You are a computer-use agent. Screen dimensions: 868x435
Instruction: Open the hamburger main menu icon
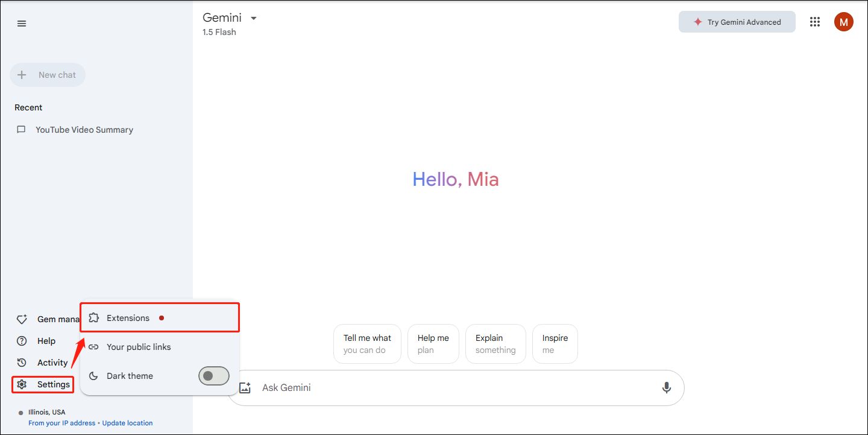pyautogui.click(x=22, y=24)
